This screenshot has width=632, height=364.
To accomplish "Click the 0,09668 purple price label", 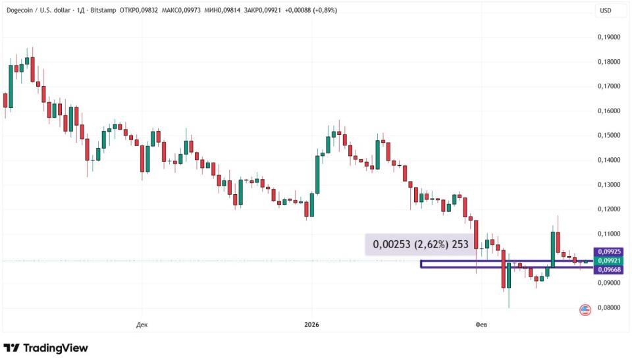I will pyautogui.click(x=608, y=269).
